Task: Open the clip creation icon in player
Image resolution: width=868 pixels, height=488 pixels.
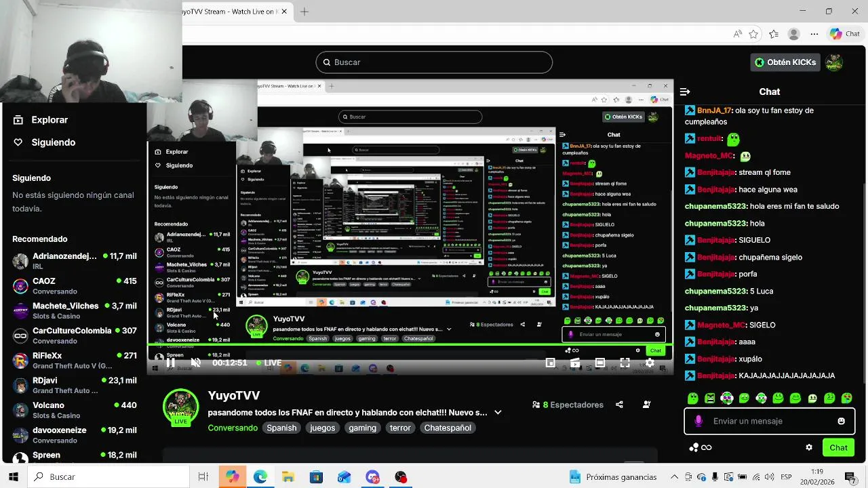Action: [575, 363]
